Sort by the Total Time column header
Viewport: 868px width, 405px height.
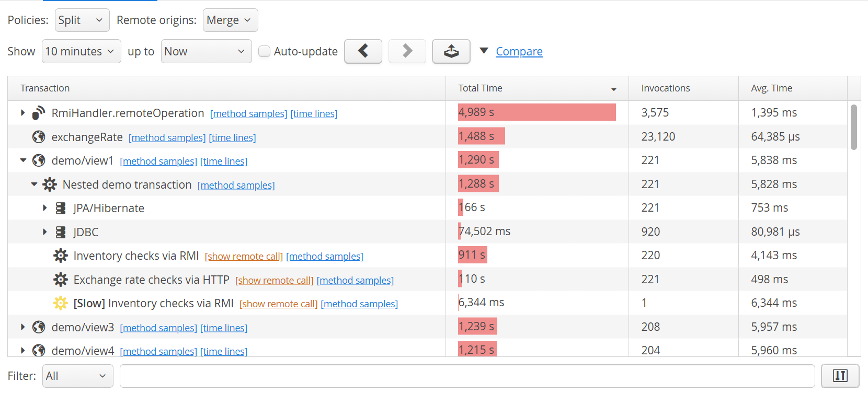click(x=536, y=88)
